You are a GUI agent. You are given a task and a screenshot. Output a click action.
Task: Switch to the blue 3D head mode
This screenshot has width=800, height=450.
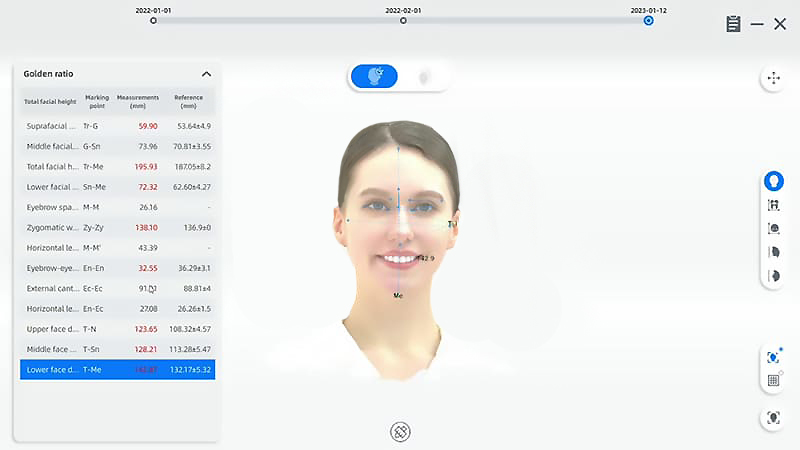[x=374, y=77]
